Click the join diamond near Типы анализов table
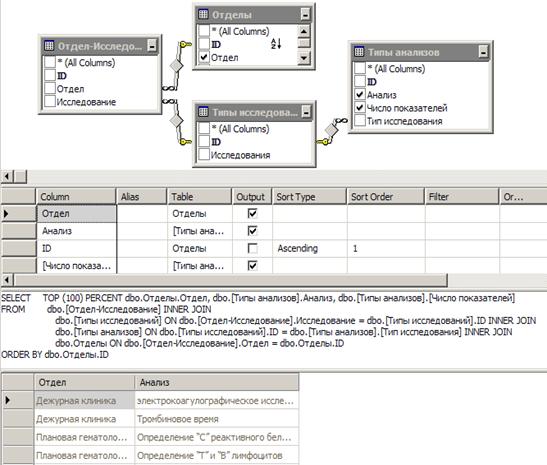Screen dimensions: 547x465 point(331,130)
